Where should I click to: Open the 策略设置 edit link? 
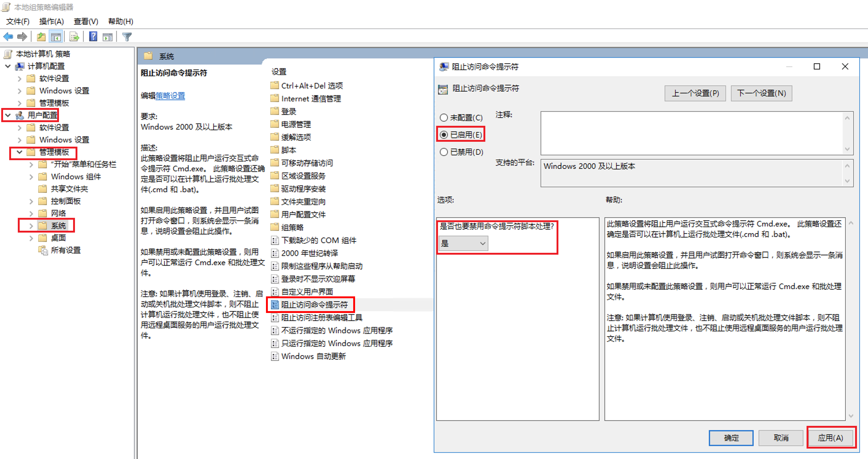pyautogui.click(x=170, y=95)
